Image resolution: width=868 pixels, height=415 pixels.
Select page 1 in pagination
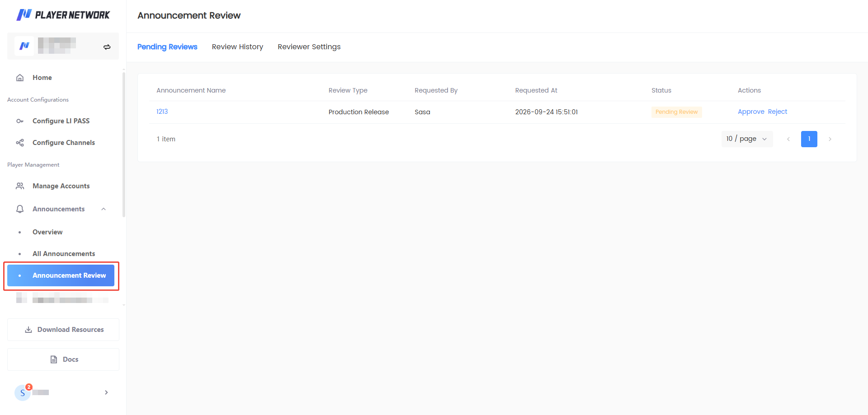tap(809, 139)
